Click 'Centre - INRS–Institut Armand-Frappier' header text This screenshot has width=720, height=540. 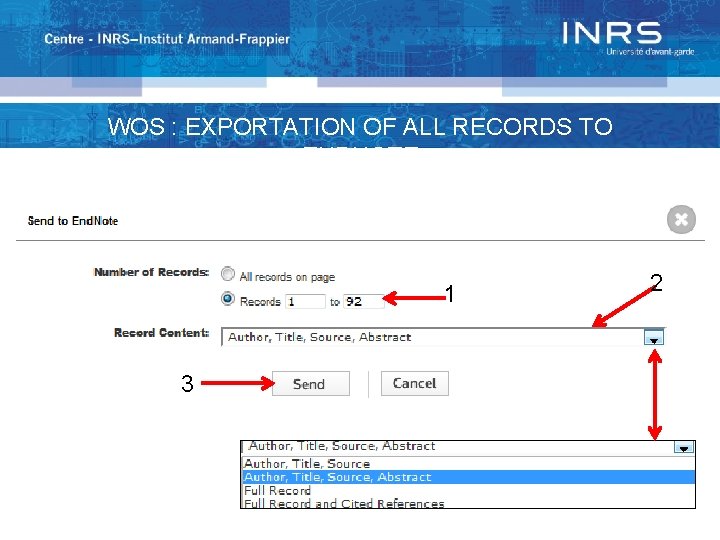pyautogui.click(x=167, y=39)
